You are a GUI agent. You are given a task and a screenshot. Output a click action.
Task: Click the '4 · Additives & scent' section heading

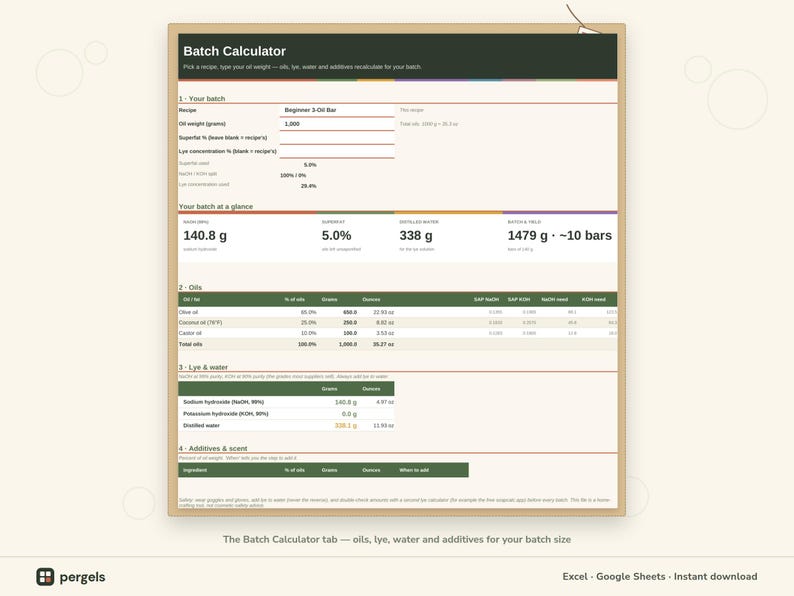click(213, 448)
